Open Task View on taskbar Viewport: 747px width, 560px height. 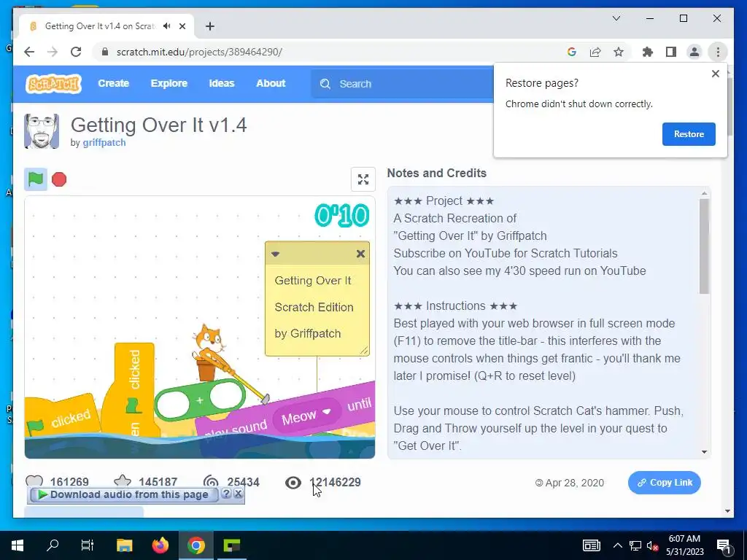pos(88,545)
